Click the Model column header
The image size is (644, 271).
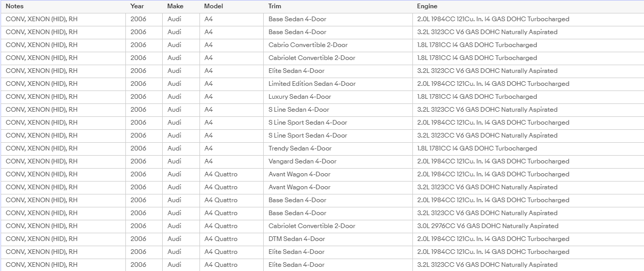pyautogui.click(x=231, y=6)
